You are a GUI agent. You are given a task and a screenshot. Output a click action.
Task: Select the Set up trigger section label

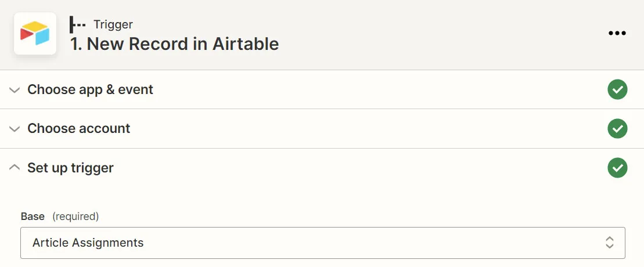pyautogui.click(x=70, y=168)
